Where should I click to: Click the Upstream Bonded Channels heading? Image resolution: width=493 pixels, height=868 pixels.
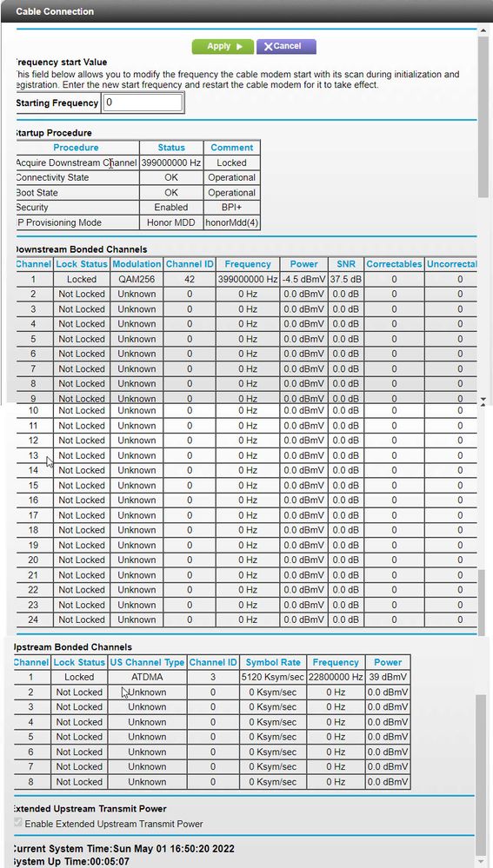coord(72,646)
